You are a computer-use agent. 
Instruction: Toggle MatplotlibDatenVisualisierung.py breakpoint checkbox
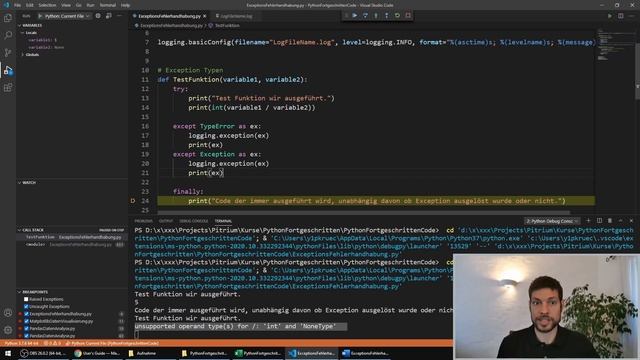pyautogui.click(x=26, y=321)
